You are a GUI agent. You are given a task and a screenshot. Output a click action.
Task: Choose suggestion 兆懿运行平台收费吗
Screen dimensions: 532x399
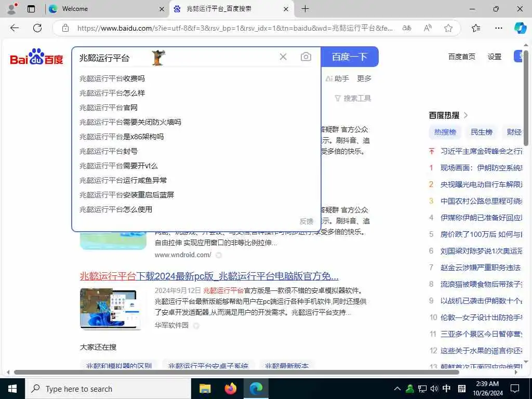(x=196, y=78)
